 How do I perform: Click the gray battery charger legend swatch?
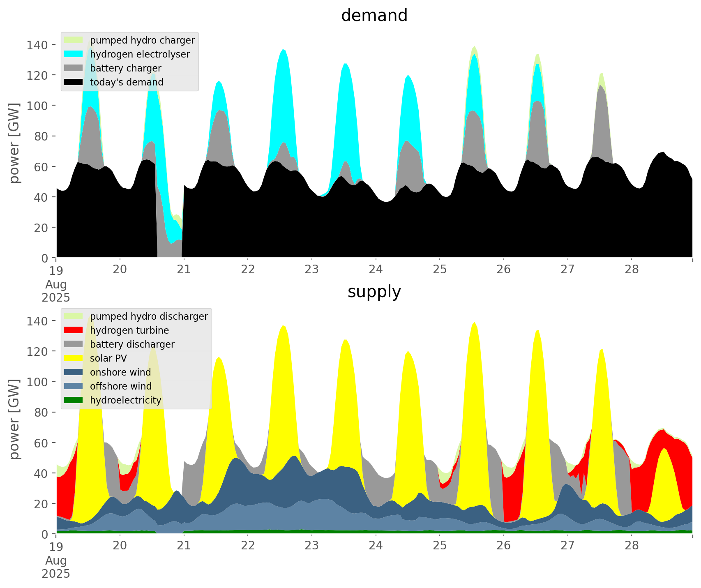point(74,68)
